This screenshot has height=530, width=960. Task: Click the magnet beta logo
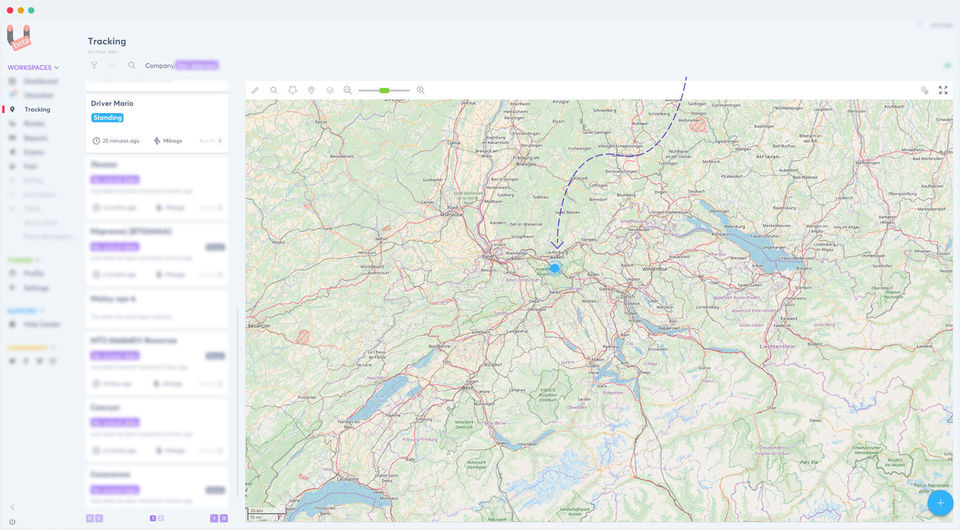click(18, 37)
